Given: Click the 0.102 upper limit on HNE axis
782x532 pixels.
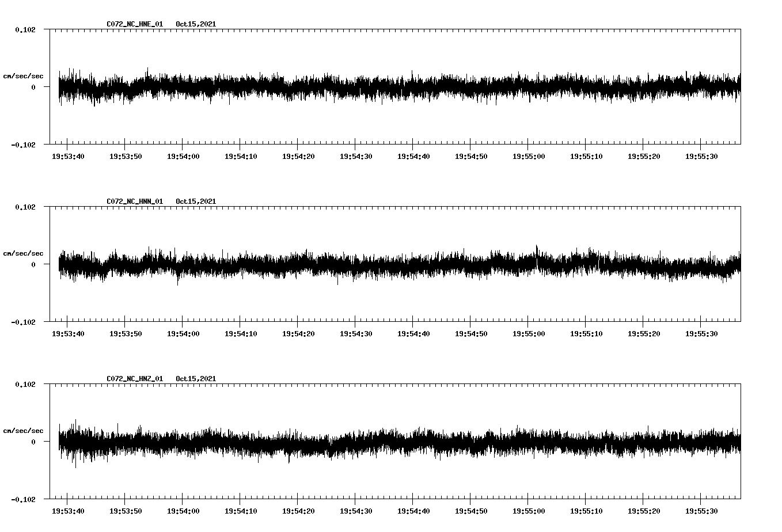Looking at the screenshot, I should [x=25, y=29].
